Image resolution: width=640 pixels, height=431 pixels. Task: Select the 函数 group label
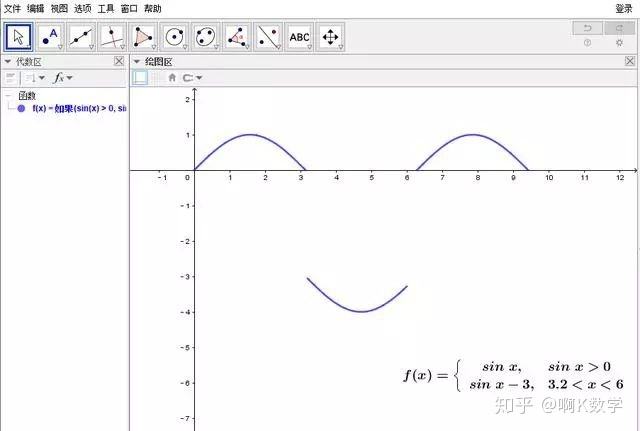(27, 96)
